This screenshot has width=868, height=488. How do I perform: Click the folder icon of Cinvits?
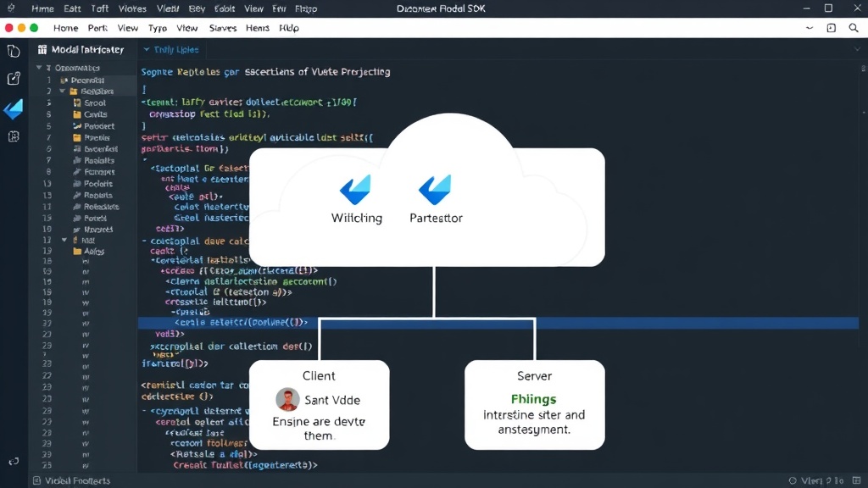[77, 114]
